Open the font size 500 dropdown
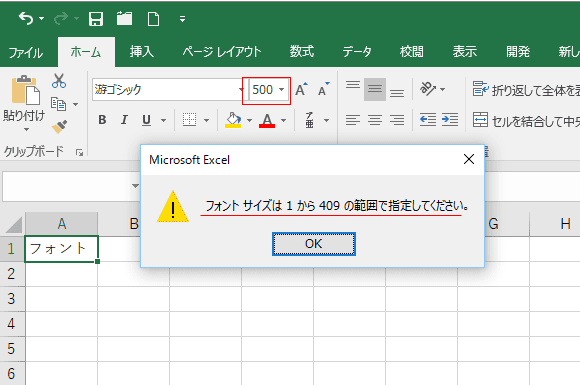The height and width of the screenshot is (385, 580). pyautogui.click(x=281, y=90)
